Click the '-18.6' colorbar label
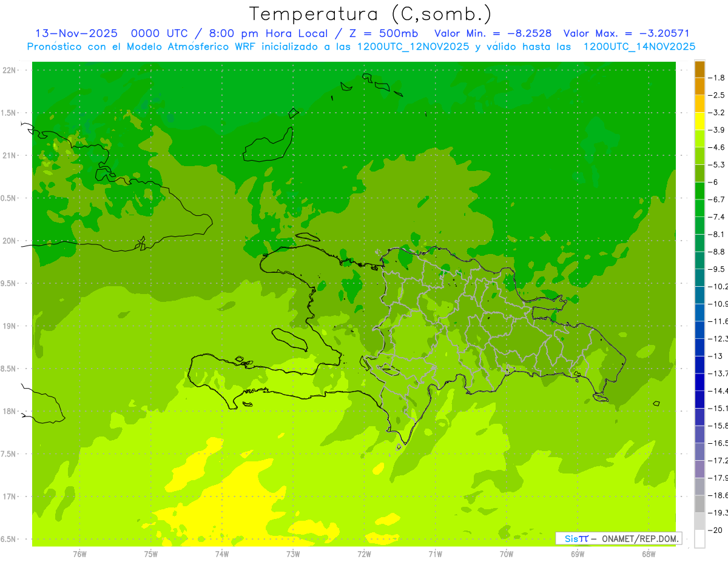This screenshot has height=562, width=728. tap(720, 495)
